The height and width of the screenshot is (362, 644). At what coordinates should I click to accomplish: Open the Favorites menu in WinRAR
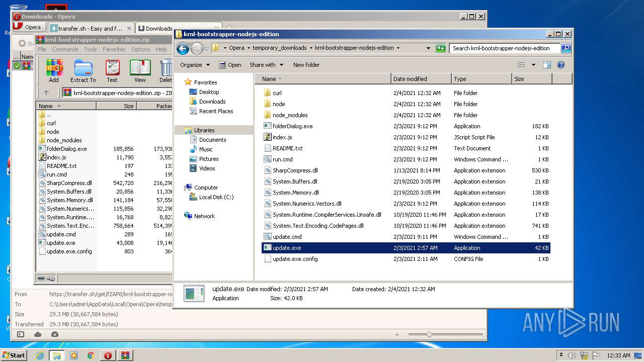click(x=114, y=49)
